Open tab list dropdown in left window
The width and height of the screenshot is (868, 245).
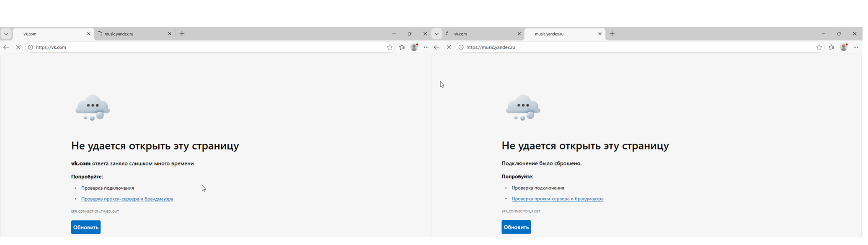(6, 34)
